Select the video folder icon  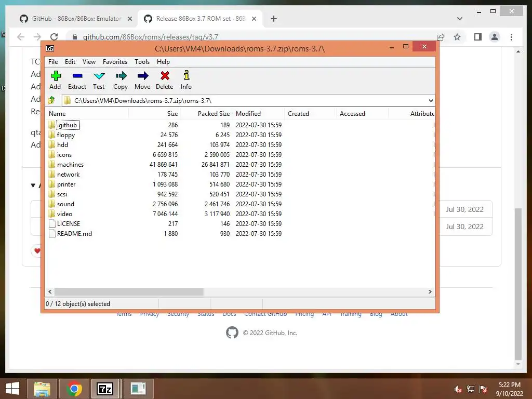[51, 214]
